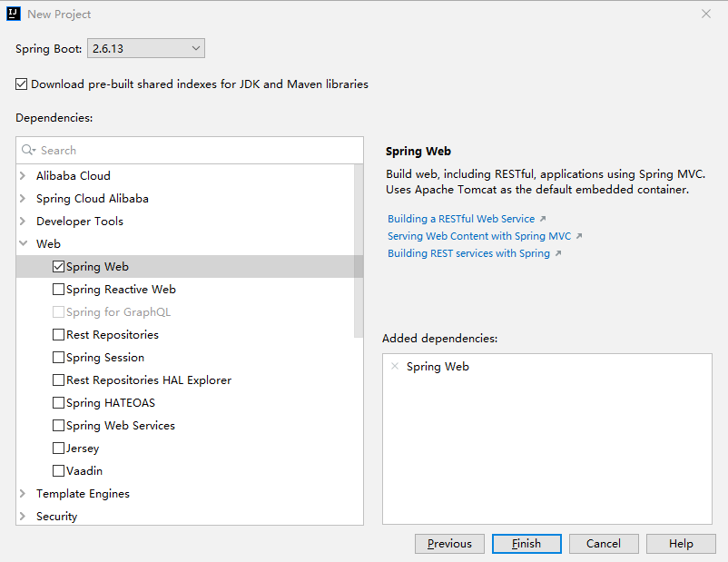Open the Spring Boot version dropdown
The width and height of the screenshot is (728, 562).
[145, 48]
